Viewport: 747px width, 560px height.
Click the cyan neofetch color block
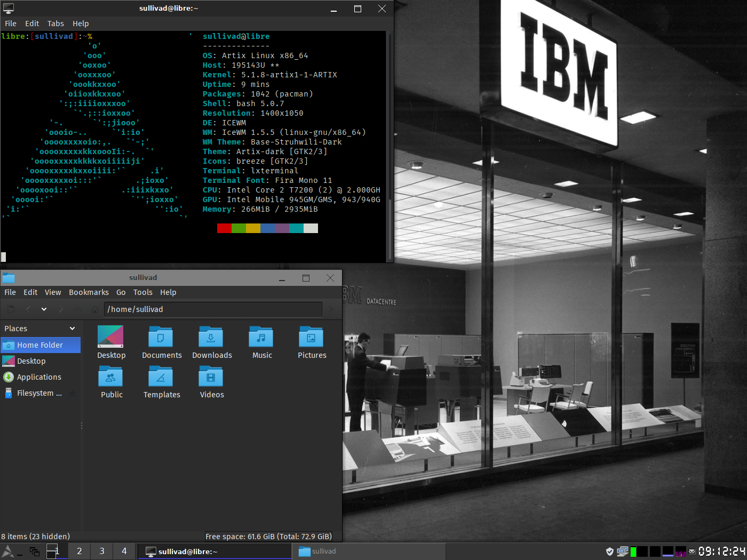click(296, 228)
